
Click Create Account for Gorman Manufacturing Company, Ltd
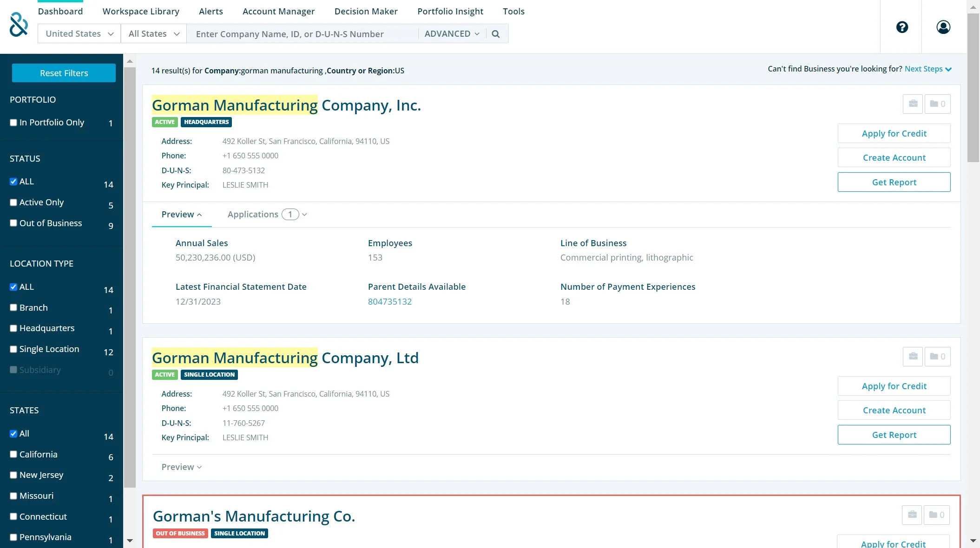[894, 410]
